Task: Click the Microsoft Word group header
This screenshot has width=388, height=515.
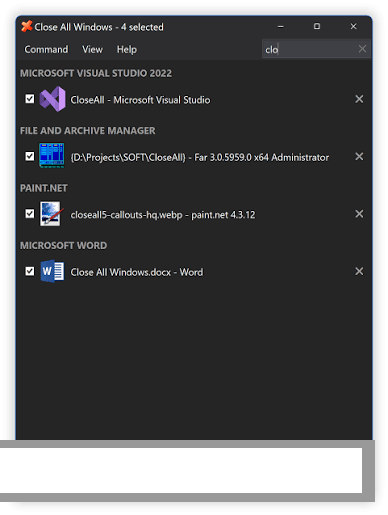Action: 63,245
